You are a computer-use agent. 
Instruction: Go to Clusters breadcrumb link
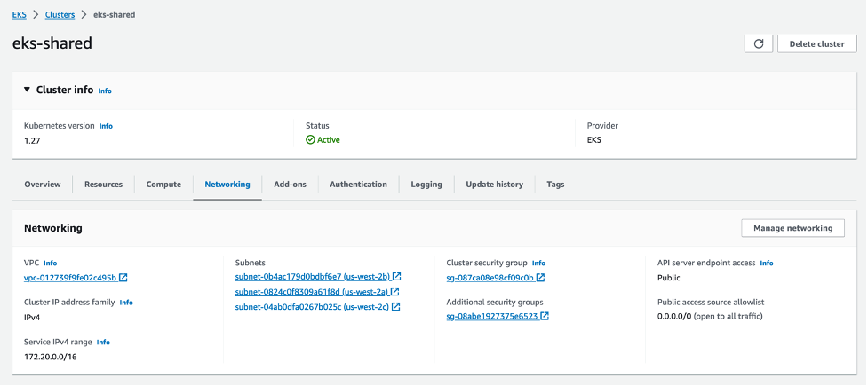(60, 15)
